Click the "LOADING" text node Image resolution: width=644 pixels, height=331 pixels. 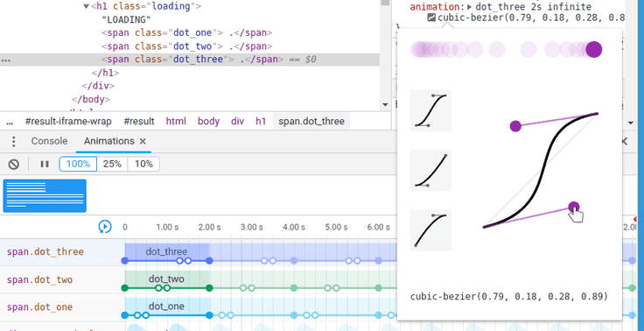pos(127,20)
